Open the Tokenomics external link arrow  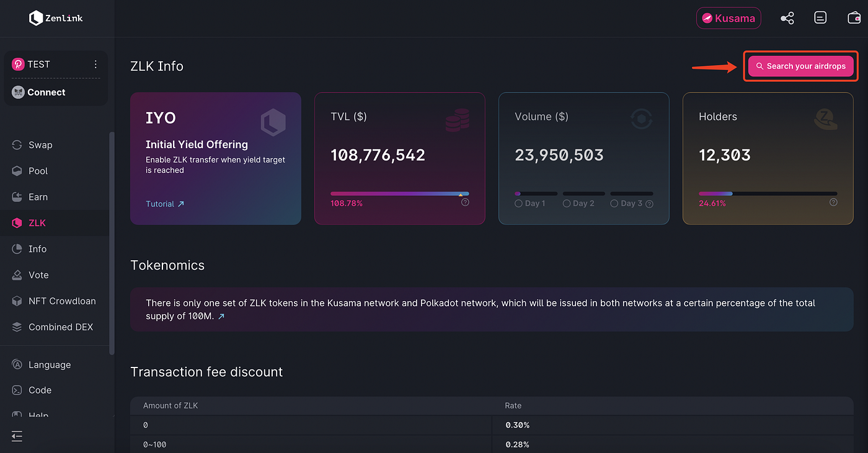coord(221,317)
